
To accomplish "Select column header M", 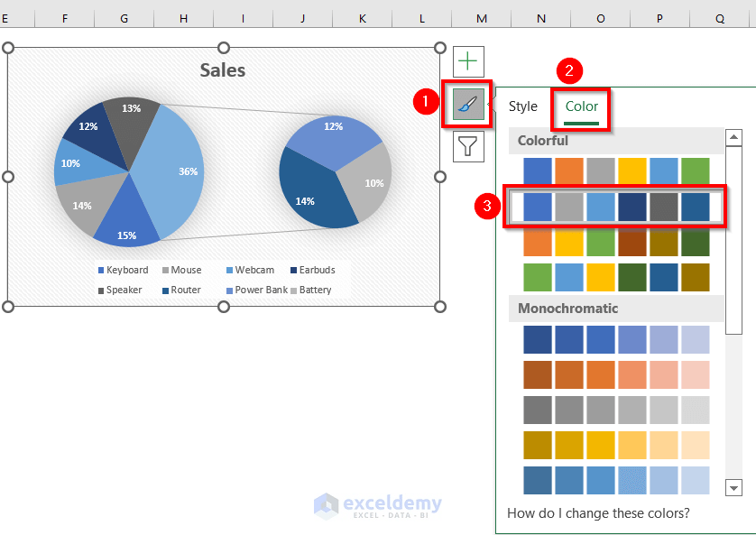I will [481, 18].
